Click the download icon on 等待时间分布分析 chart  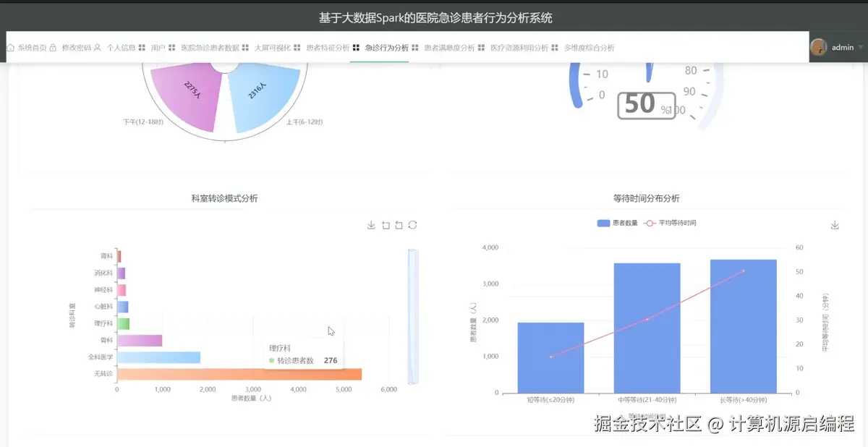pyautogui.click(x=833, y=226)
